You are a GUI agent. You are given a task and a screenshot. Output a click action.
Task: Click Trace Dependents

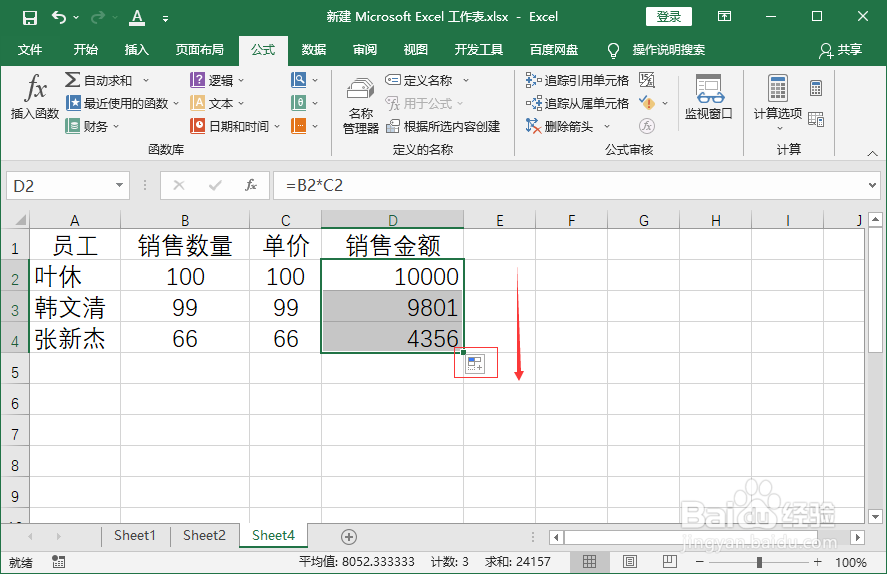tap(577, 103)
